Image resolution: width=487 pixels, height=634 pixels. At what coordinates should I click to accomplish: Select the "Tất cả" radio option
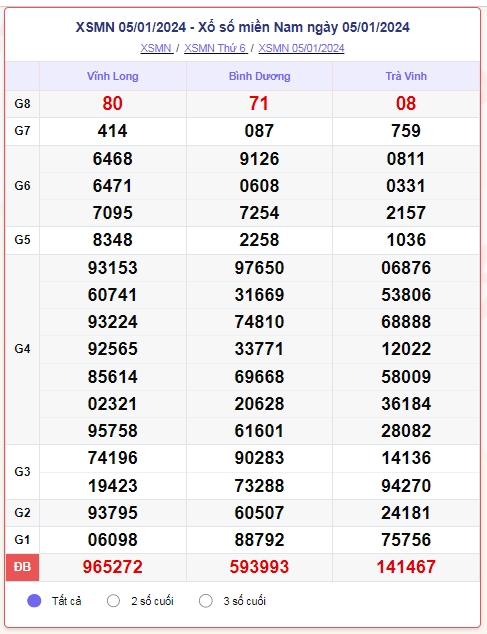(x=34, y=601)
